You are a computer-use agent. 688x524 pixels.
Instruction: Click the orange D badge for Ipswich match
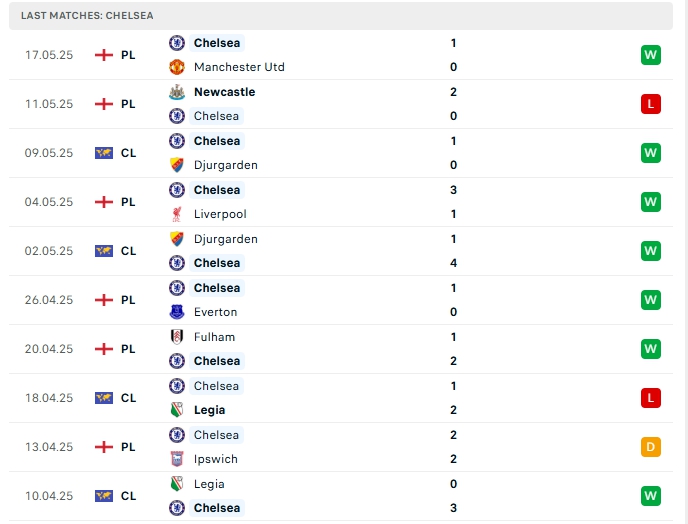click(x=651, y=447)
